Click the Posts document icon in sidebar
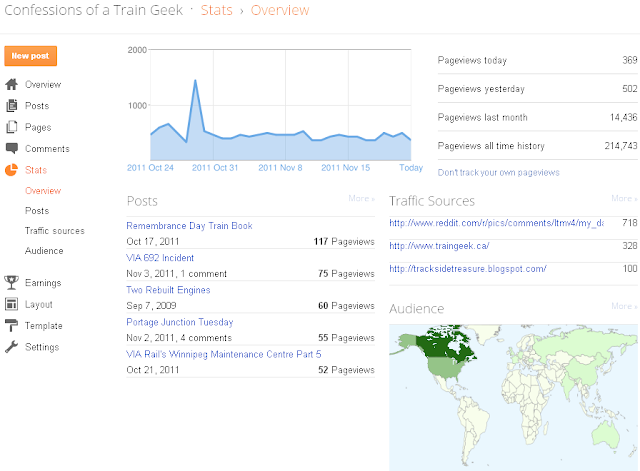The image size is (640, 471). tap(12, 106)
